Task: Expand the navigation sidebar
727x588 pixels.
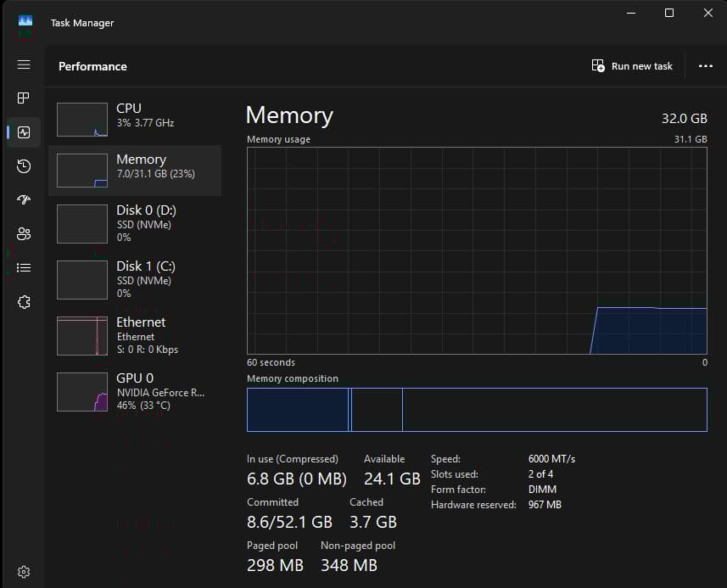Action: tap(23, 64)
